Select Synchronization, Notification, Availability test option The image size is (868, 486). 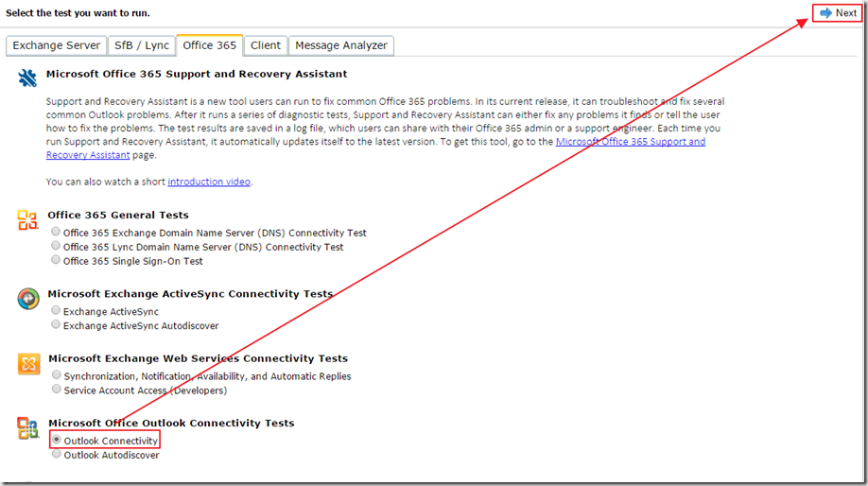click(x=57, y=375)
